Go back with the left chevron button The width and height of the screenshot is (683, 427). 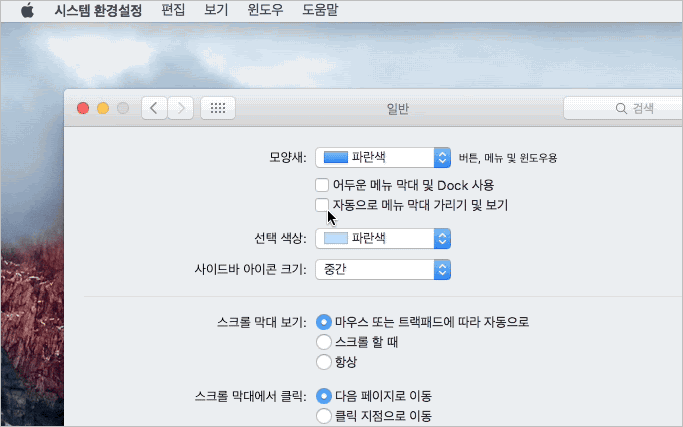click(x=154, y=108)
